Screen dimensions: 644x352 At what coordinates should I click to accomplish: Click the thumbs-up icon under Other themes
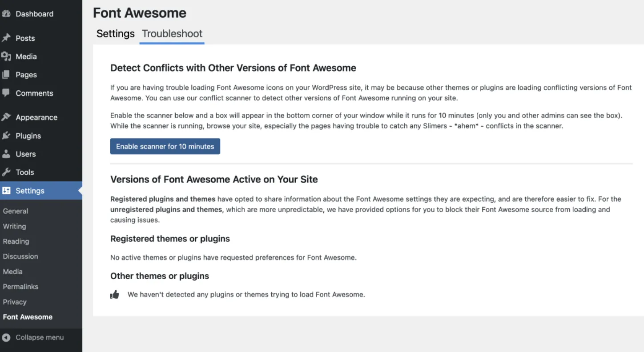click(x=115, y=294)
